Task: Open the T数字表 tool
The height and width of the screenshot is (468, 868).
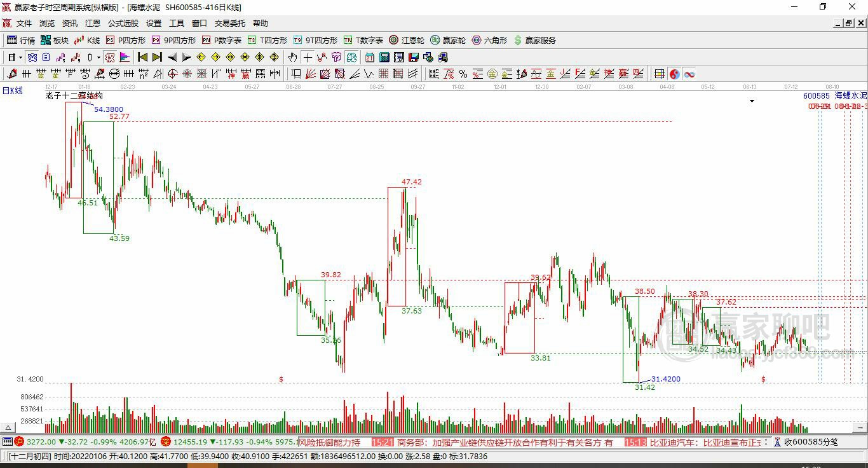Action: [x=363, y=40]
